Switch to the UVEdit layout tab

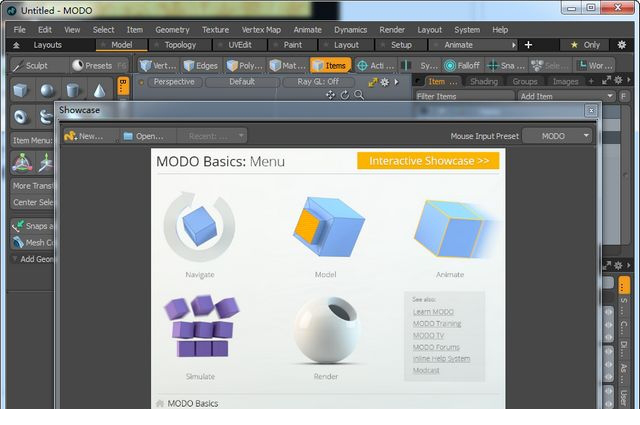point(240,45)
